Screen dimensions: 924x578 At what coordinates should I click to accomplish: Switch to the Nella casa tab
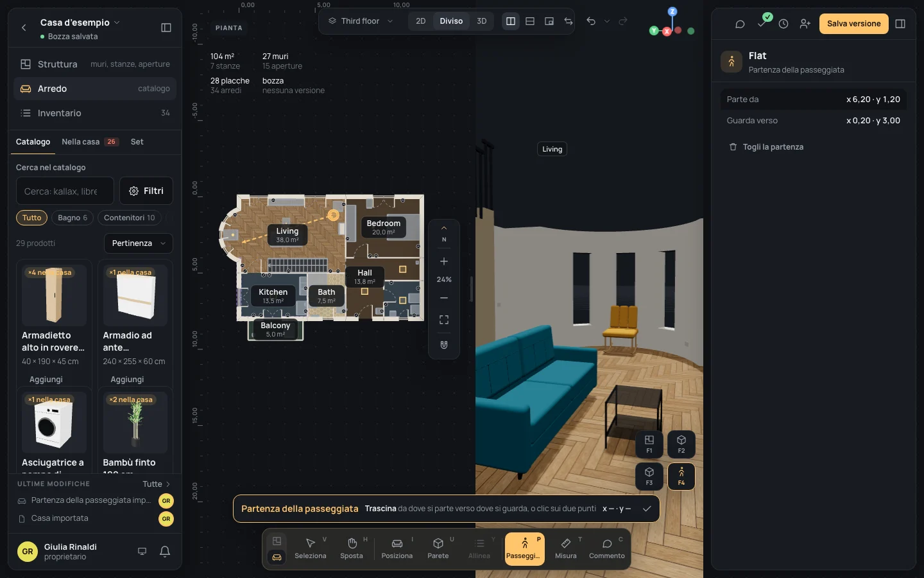(x=89, y=142)
